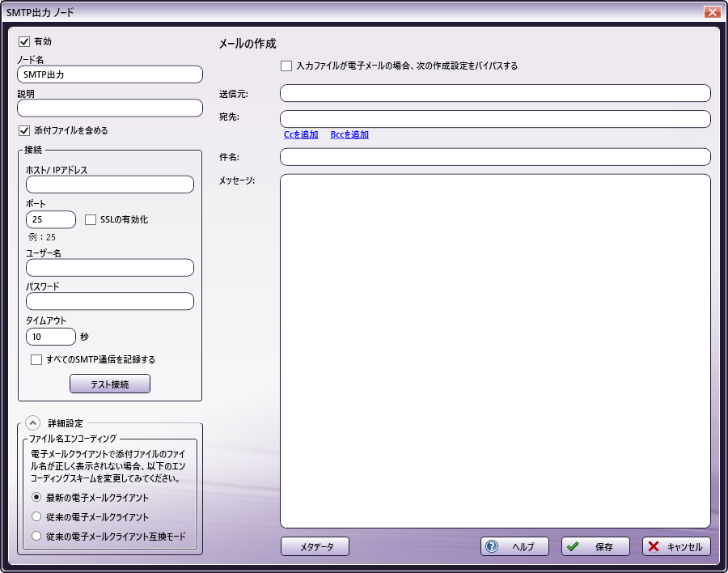728x573 pixels.
Task: Enable the SSLの有効化 checkbox
Action: pyautogui.click(x=91, y=219)
